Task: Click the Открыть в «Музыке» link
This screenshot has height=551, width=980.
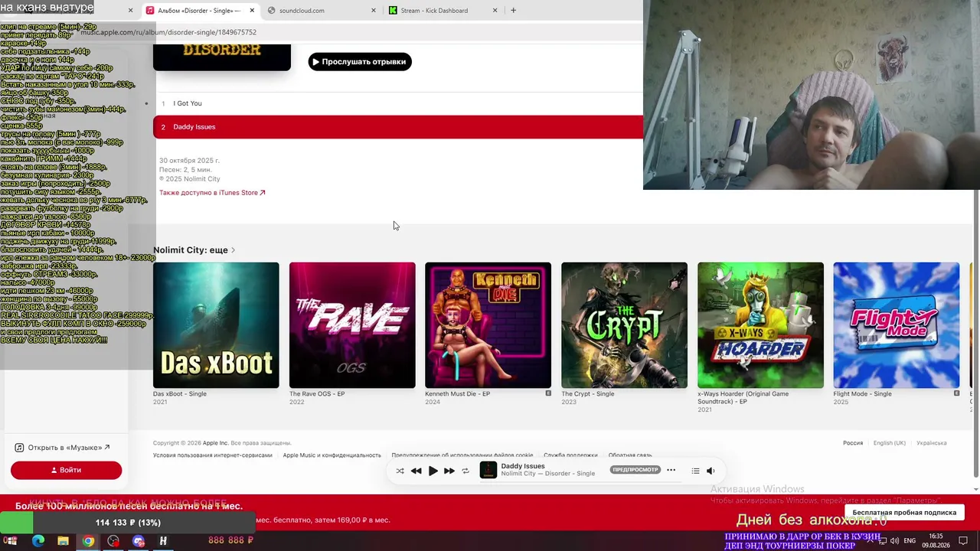Action: coord(69,448)
